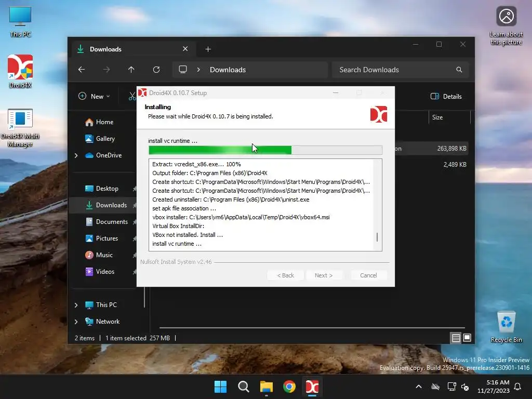Open taskbar Search

pyautogui.click(x=244, y=387)
